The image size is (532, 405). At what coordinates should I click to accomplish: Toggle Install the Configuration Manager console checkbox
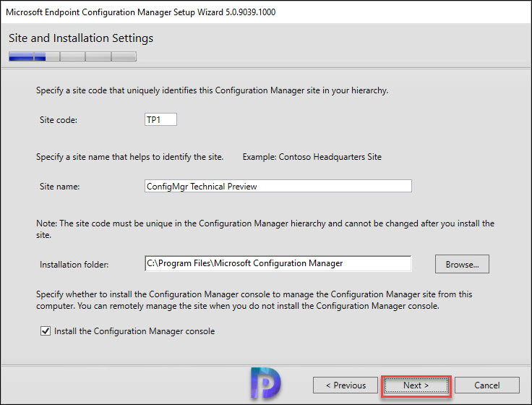[46, 331]
